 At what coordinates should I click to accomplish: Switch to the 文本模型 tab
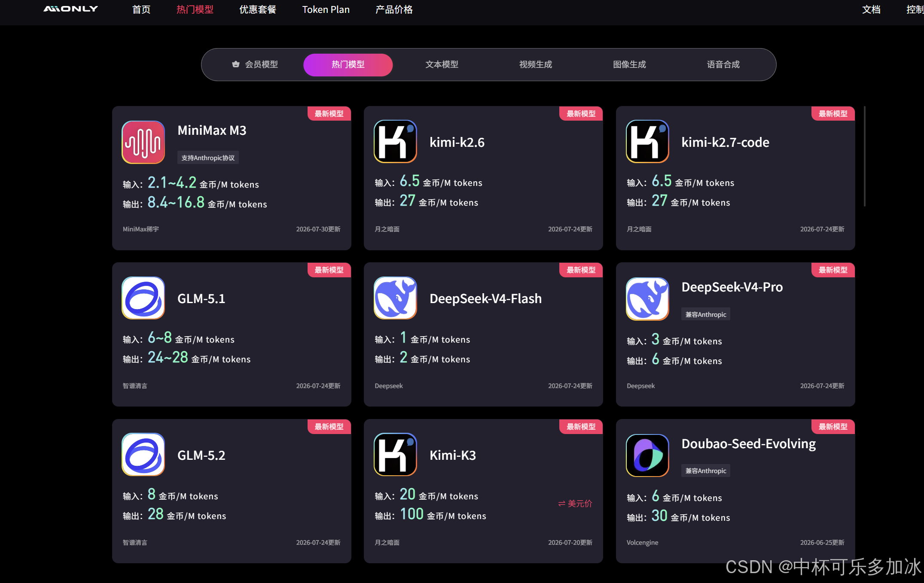[442, 64]
